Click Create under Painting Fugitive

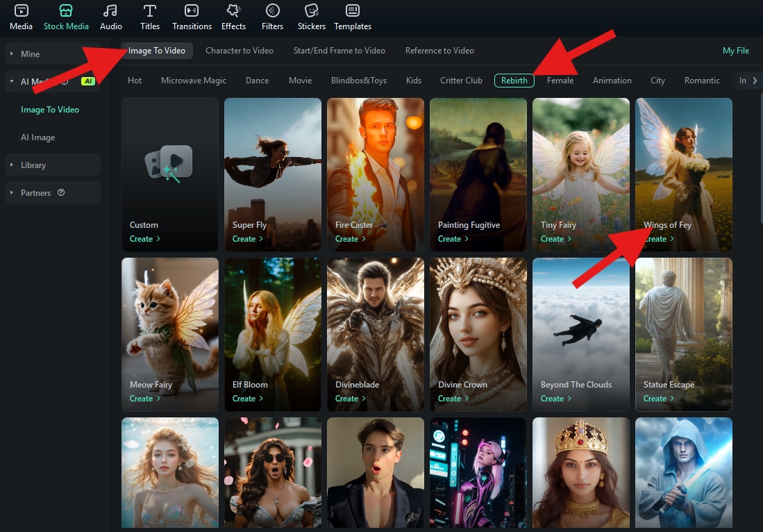453,238
